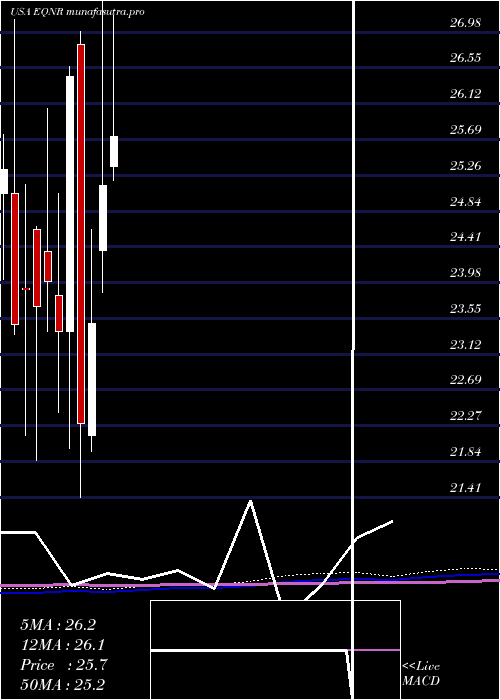Click the 24.84 price axis label
Image resolution: width=500 pixels, height=700 pixels.
click(465, 202)
